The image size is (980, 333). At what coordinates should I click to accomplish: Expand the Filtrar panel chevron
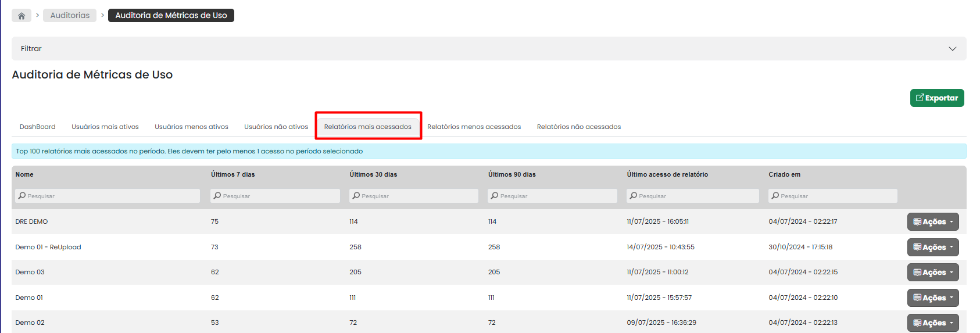pyautogui.click(x=952, y=49)
